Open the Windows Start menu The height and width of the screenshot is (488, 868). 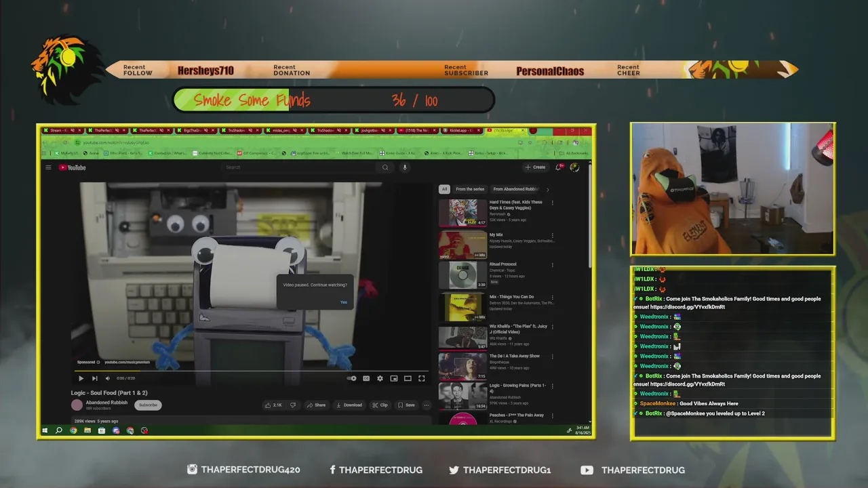click(x=45, y=430)
